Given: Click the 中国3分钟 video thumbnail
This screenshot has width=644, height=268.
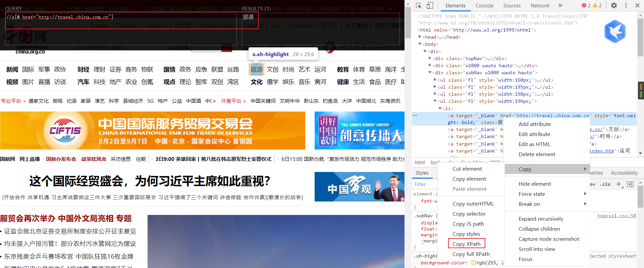Looking at the screenshot, I should click(x=360, y=187).
